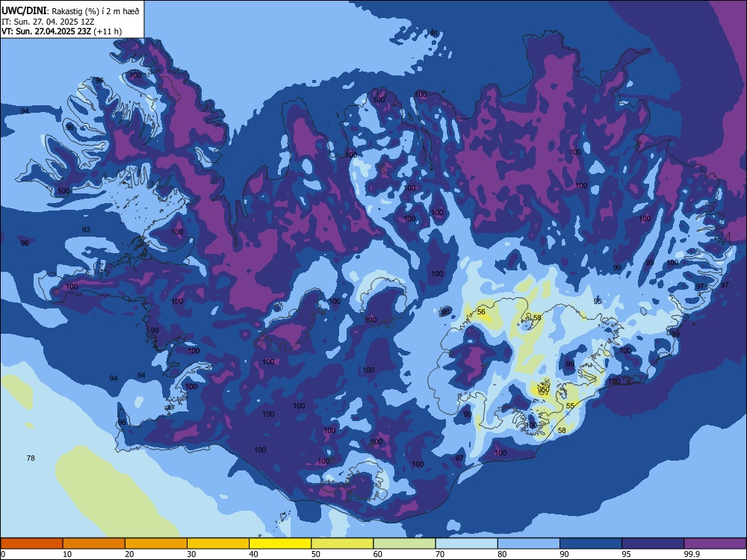Click the '80' legend scale label
The width and height of the screenshot is (747, 560).
(x=502, y=554)
